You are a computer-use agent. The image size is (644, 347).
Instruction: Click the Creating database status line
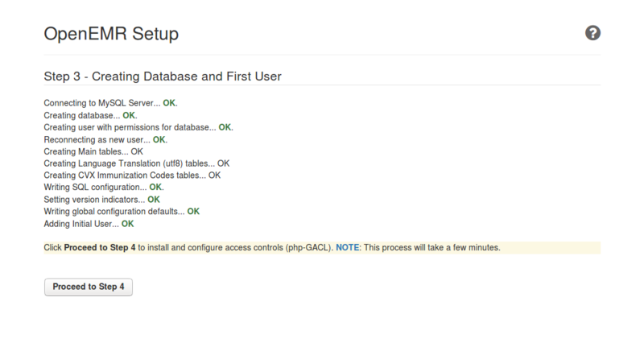[x=82, y=115]
